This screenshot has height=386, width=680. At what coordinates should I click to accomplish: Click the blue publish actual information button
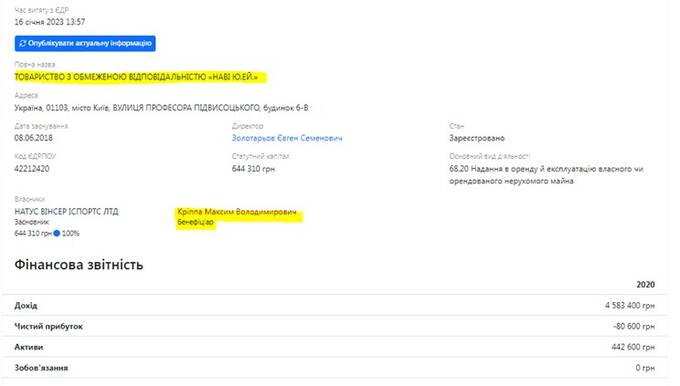pyautogui.click(x=85, y=43)
